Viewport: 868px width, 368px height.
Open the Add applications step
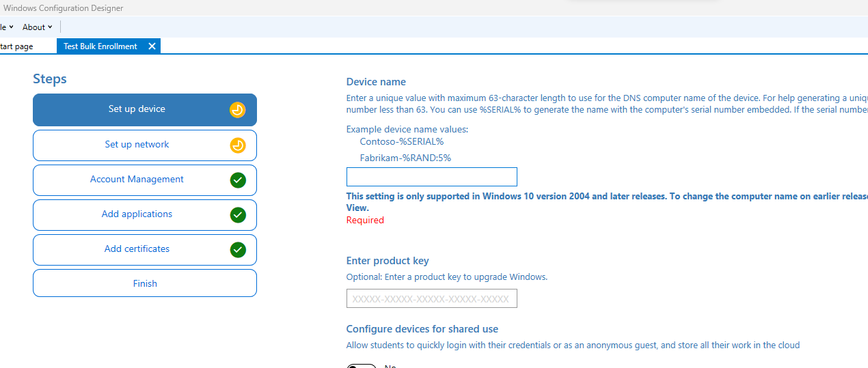[145, 215]
